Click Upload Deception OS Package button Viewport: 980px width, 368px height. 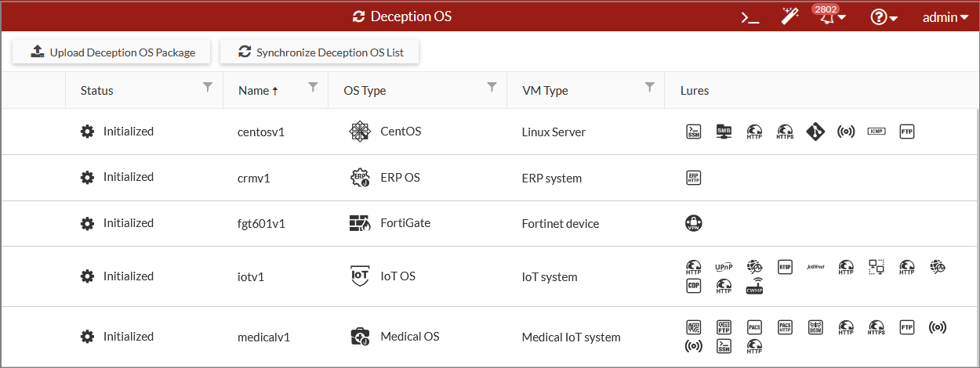[112, 52]
